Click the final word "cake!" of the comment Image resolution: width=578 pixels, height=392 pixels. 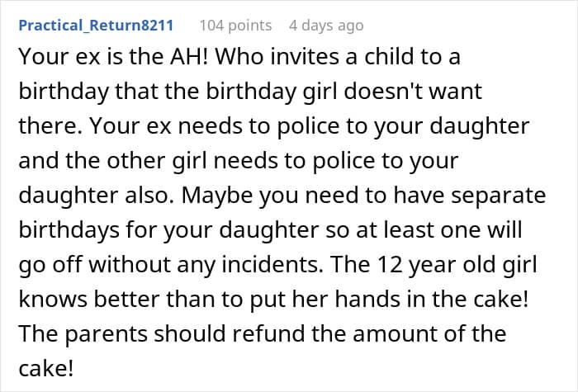pyautogui.click(x=46, y=368)
